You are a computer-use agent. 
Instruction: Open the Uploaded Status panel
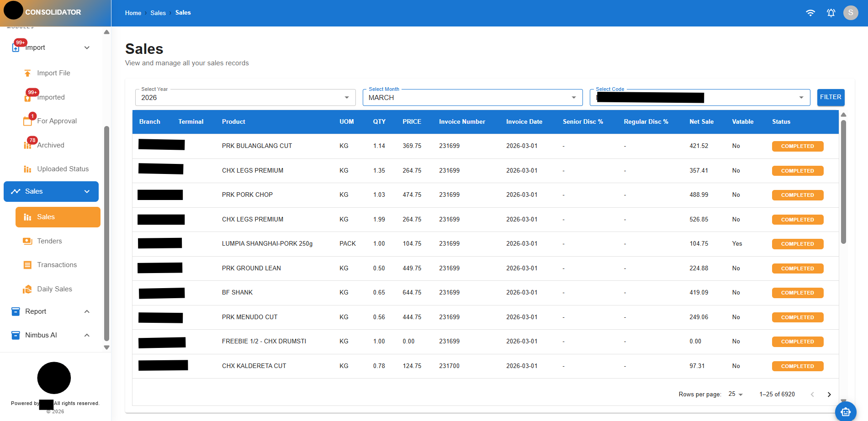[63, 168]
